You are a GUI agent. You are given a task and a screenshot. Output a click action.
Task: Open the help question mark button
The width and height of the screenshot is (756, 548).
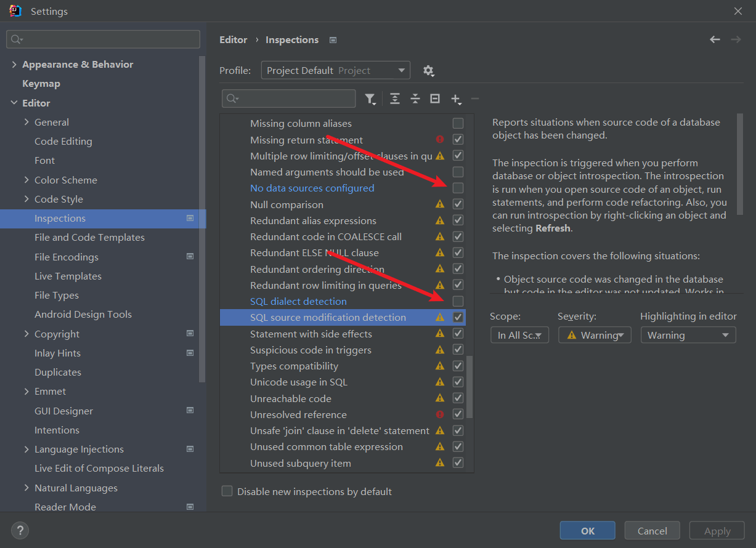20,530
